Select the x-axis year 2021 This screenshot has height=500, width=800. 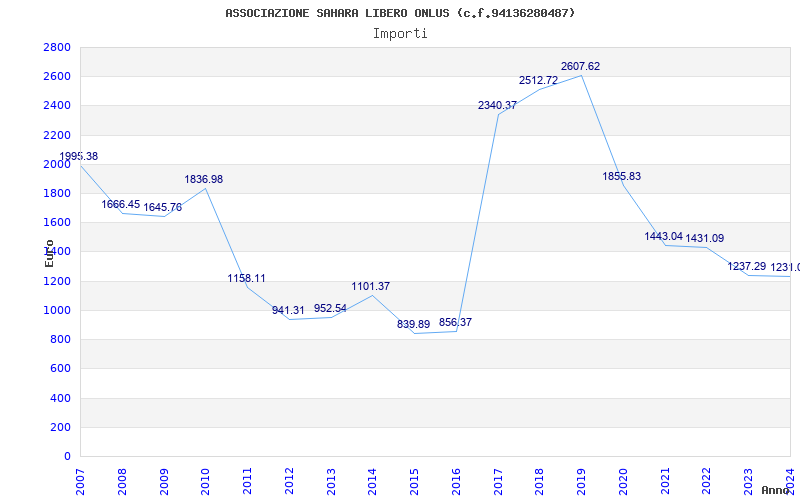point(665,482)
